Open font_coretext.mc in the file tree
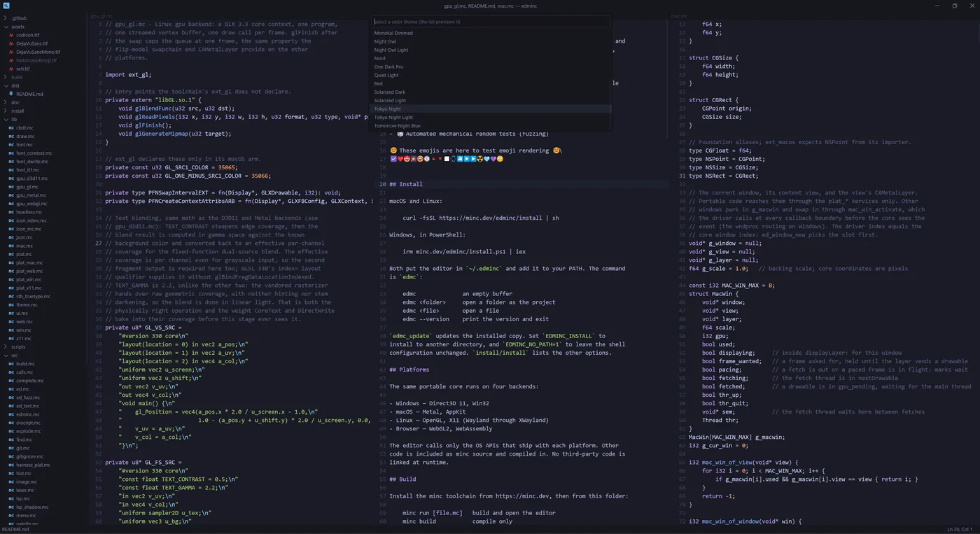The image size is (980, 534). (34, 153)
